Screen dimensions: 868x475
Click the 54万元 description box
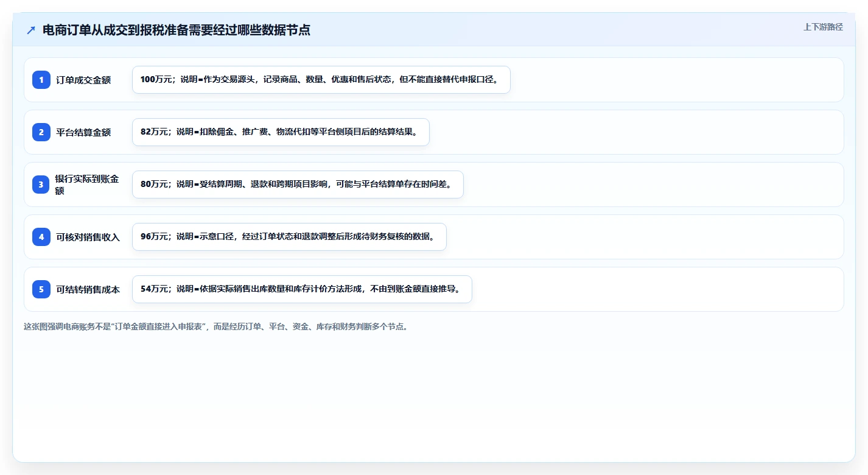[302, 289]
